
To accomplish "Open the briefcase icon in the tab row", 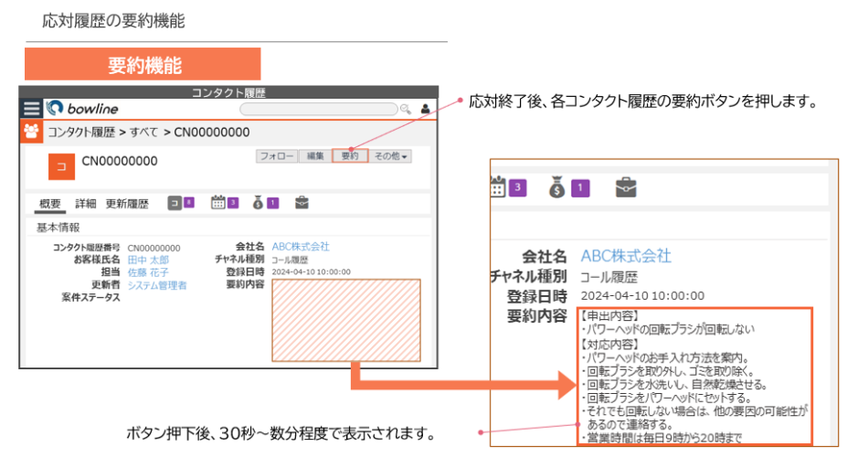I will coord(302,203).
